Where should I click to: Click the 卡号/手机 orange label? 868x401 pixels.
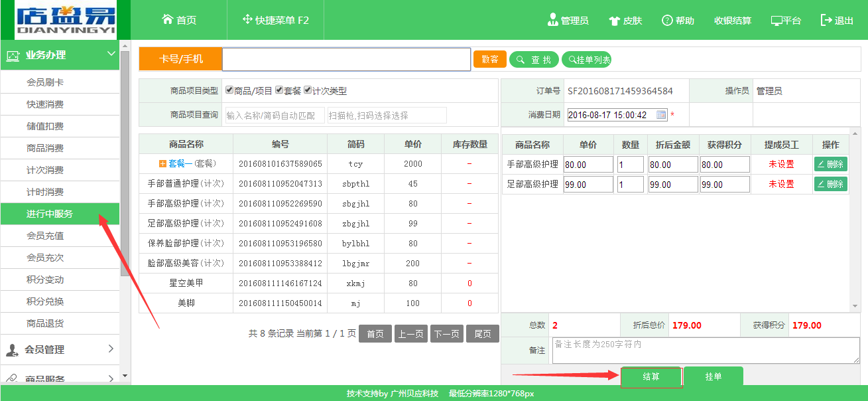click(180, 59)
